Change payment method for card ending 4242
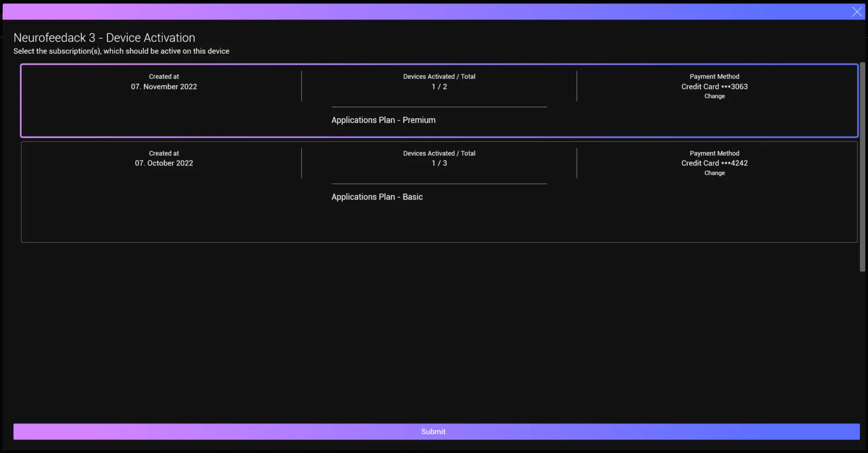This screenshot has height=453, width=868. (x=714, y=173)
